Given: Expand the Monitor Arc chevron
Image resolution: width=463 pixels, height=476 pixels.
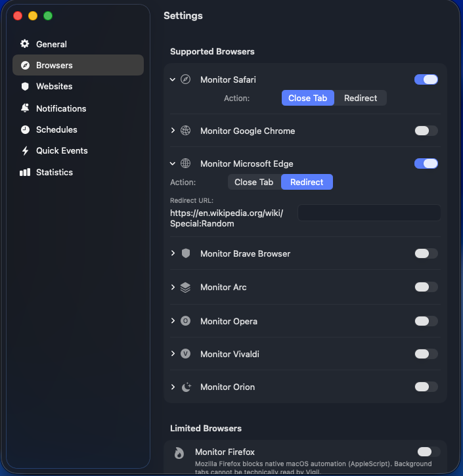Looking at the screenshot, I should tap(173, 287).
